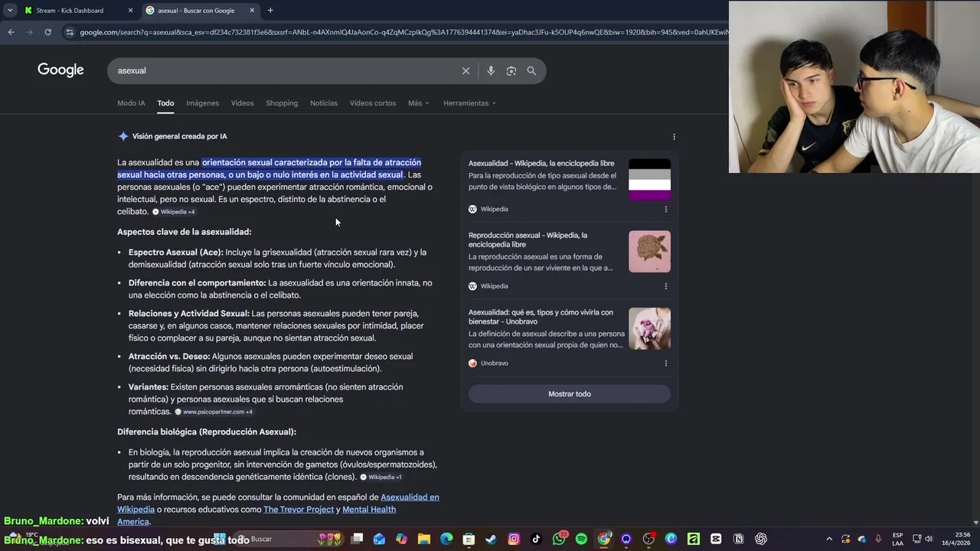Open the Google logo homepage link
This screenshot has height=551, width=980.
[x=60, y=70]
